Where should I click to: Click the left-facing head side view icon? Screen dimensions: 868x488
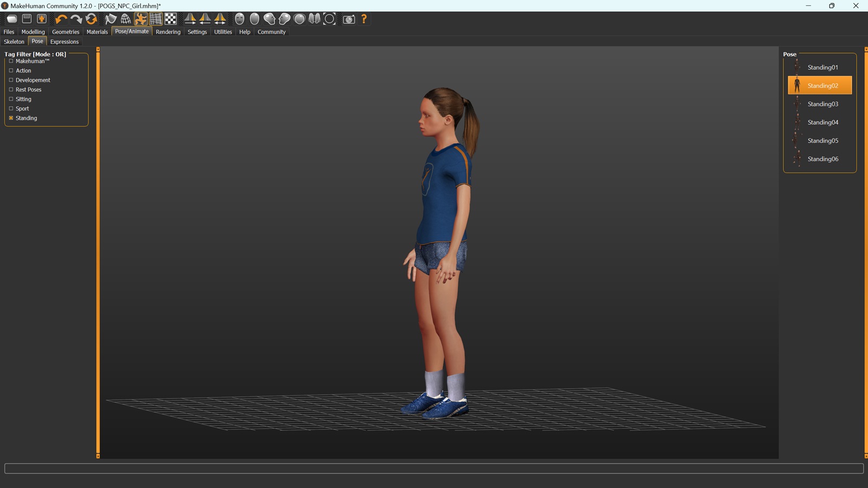click(270, 19)
